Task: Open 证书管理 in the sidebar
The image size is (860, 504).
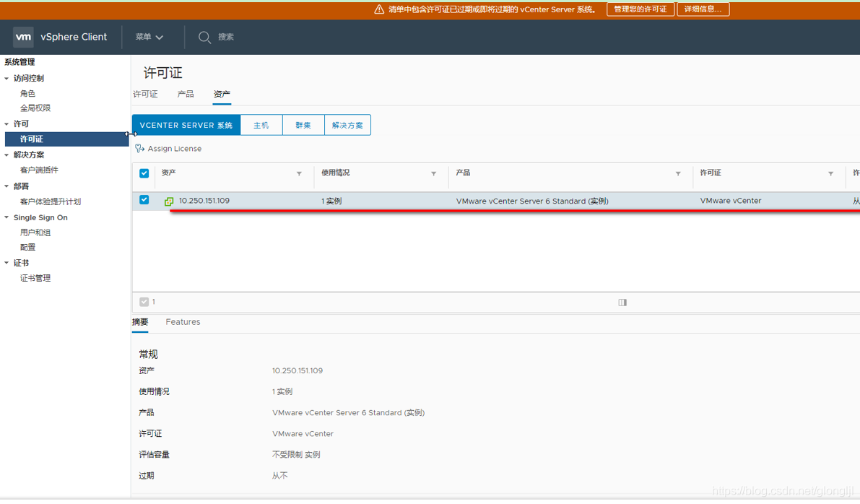Action: pyautogui.click(x=35, y=279)
